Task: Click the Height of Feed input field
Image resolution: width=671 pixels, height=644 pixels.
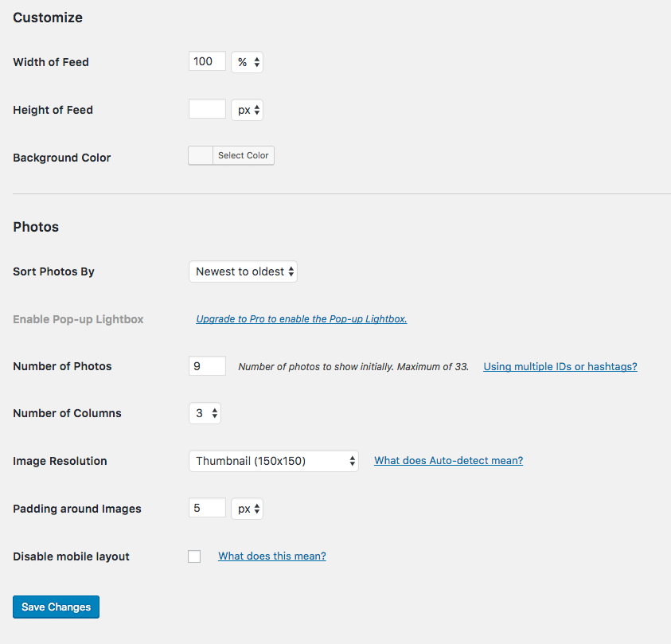Action: point(207,109)
